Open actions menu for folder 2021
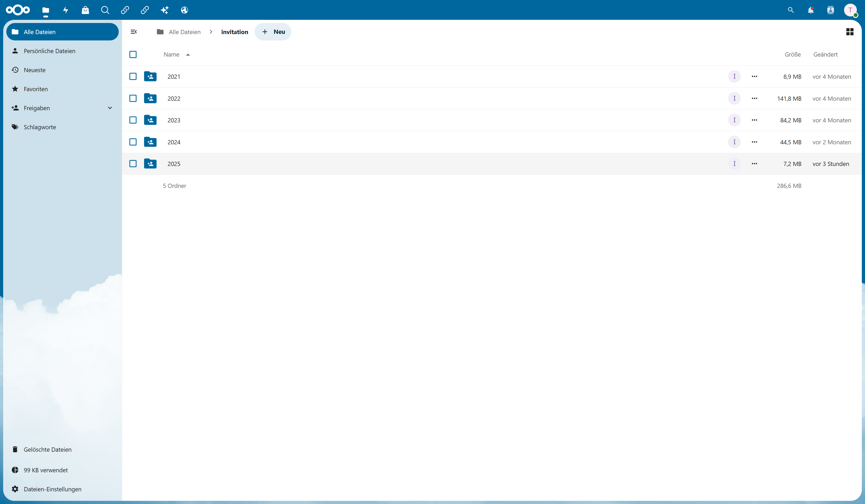 pos(754,76)
